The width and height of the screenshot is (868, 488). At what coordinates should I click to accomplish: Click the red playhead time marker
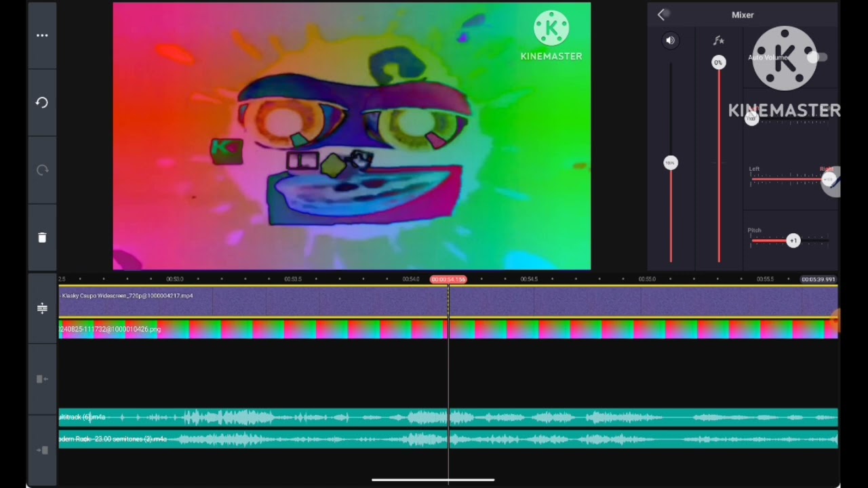point(448,279)
